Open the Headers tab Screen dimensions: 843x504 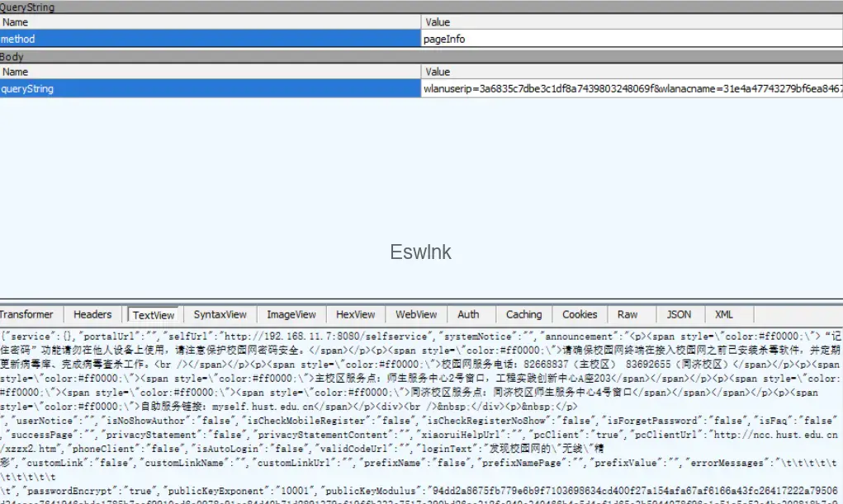pyautogui.click(x=92, y=314)
